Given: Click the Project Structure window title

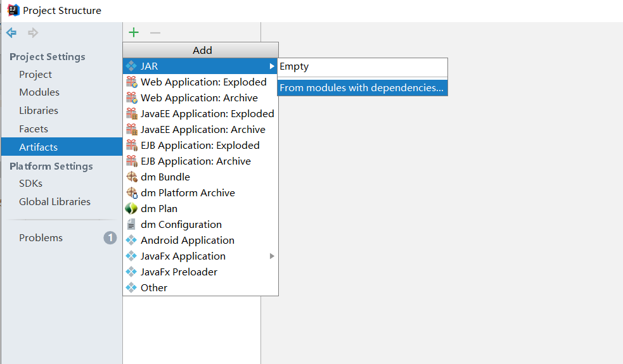Looking at the screenshot, I should tap(62, 10).
